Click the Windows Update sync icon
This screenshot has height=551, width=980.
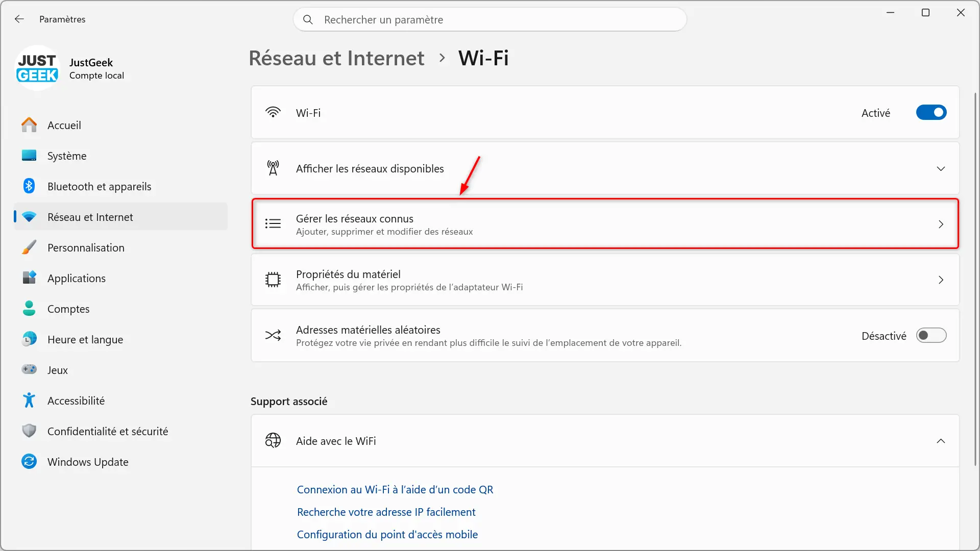pos(29,462)
